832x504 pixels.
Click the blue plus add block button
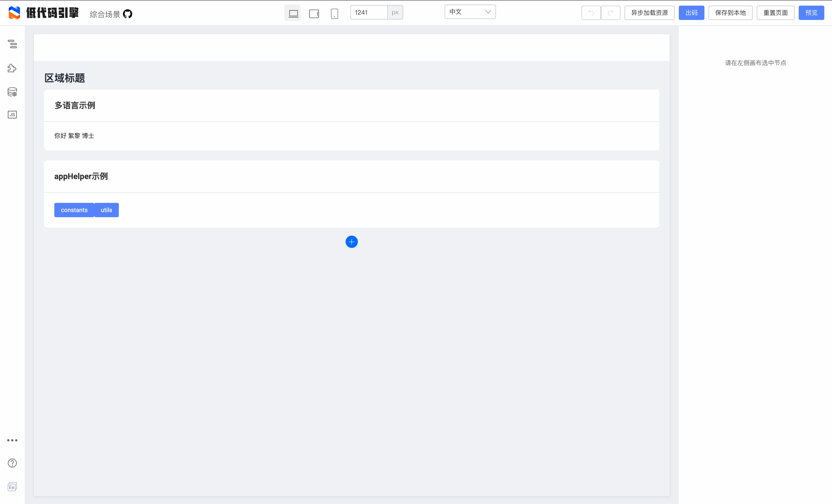pos(351,242)
